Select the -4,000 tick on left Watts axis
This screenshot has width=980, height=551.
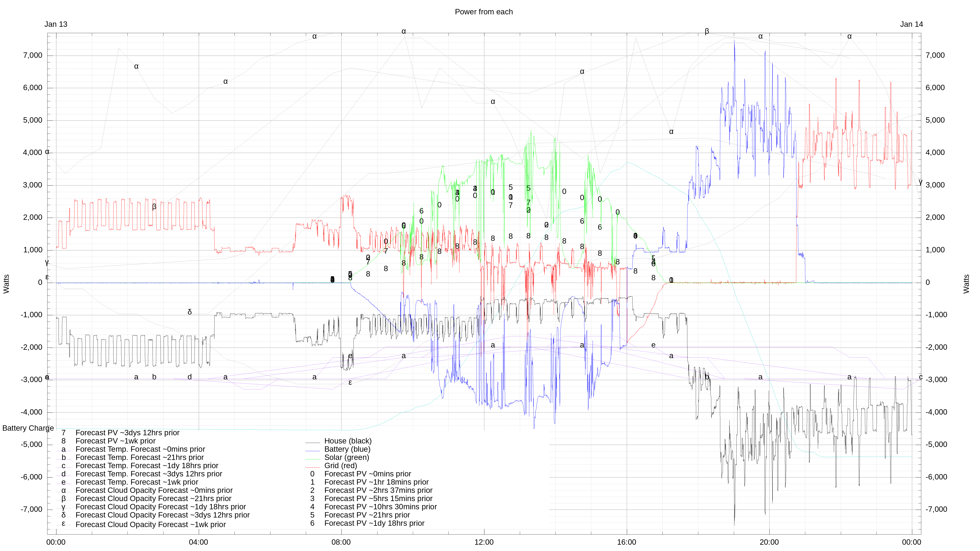coord(32,412)
